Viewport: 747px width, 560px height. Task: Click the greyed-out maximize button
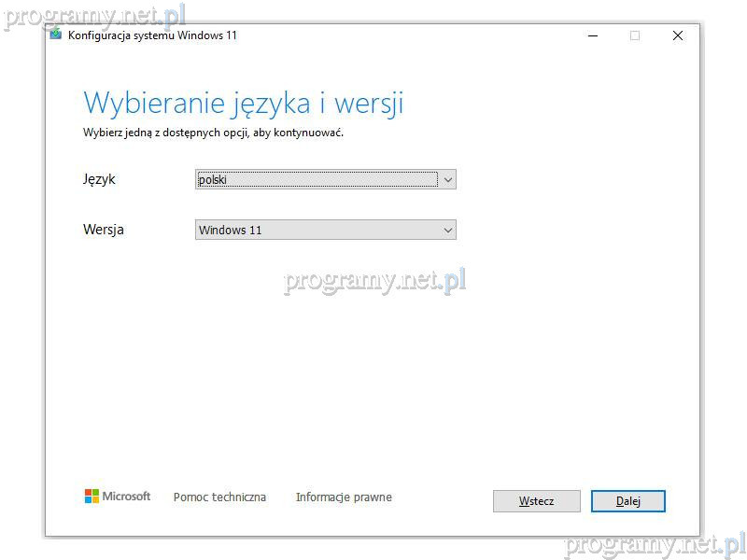(x=635, y=35)
